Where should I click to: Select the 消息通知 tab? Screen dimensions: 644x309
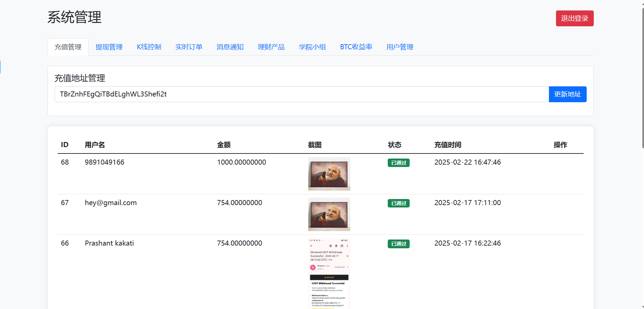click(230, 47)
